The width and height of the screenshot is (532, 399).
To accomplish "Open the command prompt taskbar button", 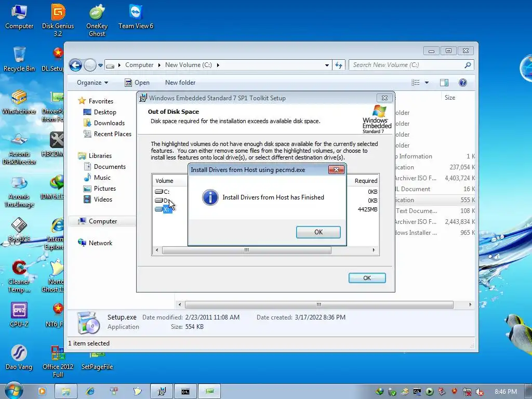I will tap(185, 391).
